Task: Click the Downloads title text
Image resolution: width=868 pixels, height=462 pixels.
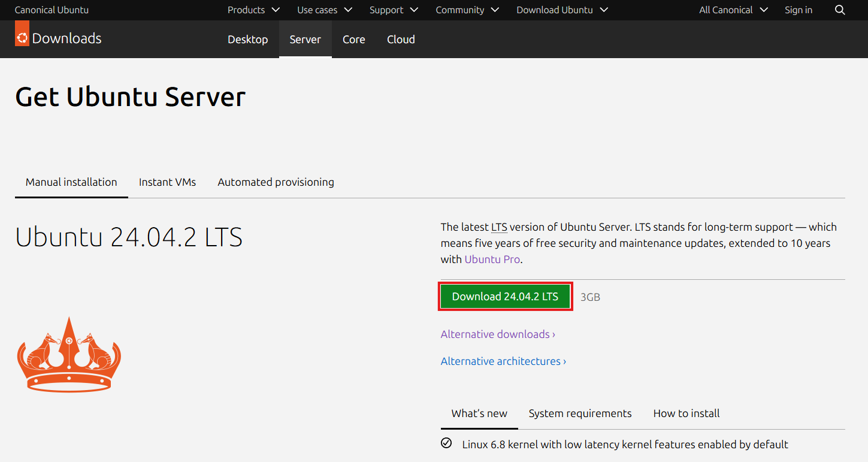Action: (x=67, y=38)
